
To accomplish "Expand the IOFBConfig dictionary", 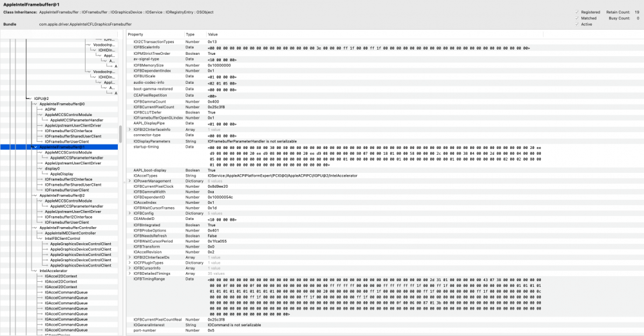I will point(130,213).
